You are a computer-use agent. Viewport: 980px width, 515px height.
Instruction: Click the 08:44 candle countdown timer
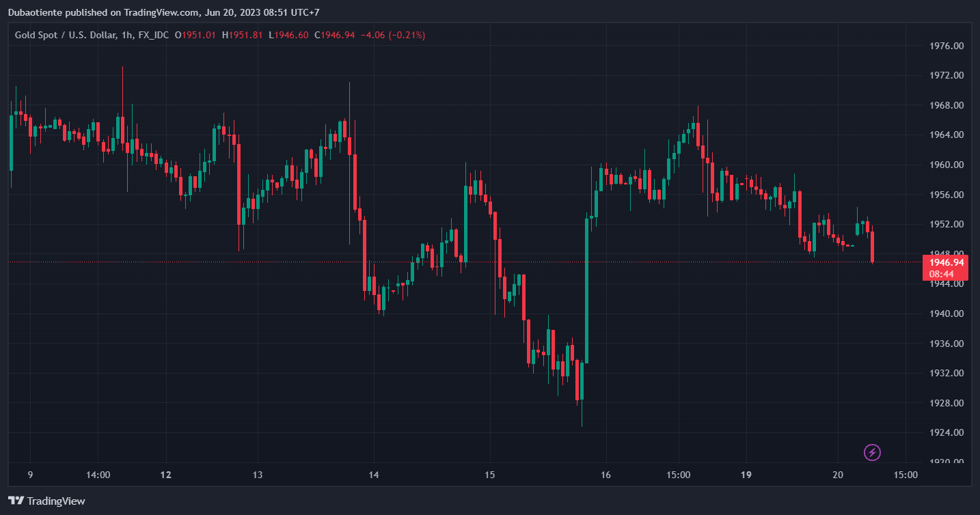947,273
